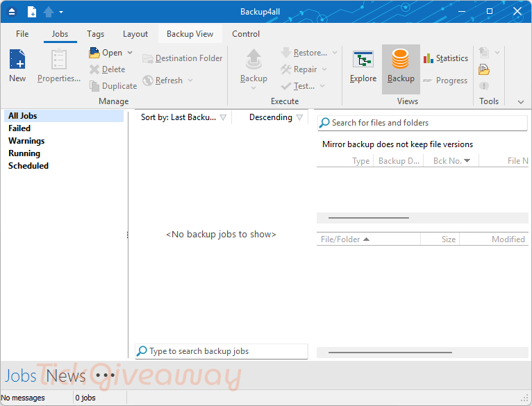Click the magnifier icon in the jobs search box
The image size is (532, 406).
pos(142,351)
